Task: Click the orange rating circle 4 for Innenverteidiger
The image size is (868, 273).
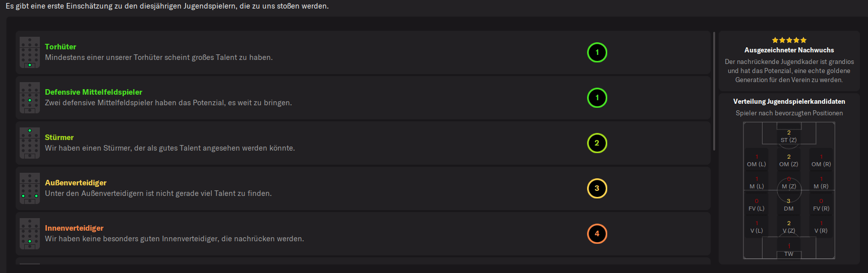Action: (597, 234)
